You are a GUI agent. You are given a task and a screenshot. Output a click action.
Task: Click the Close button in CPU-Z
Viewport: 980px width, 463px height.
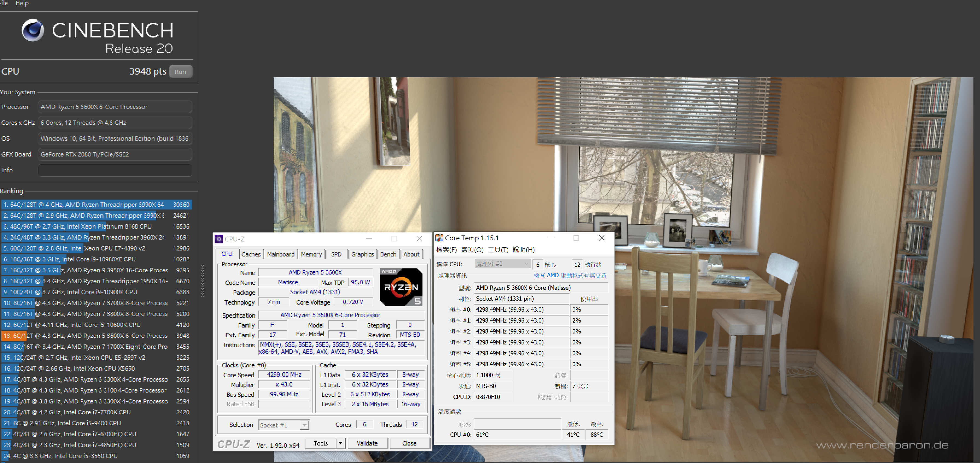tap(409, 443)
